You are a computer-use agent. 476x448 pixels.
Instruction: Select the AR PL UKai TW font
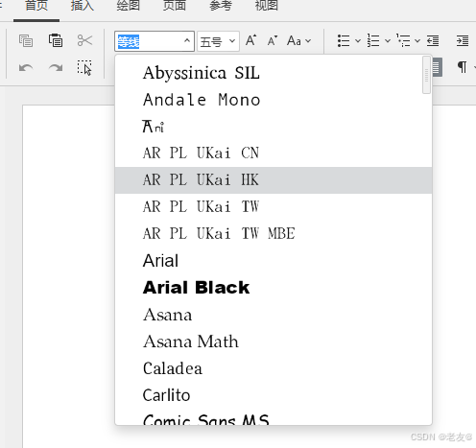tap(274, 207)
